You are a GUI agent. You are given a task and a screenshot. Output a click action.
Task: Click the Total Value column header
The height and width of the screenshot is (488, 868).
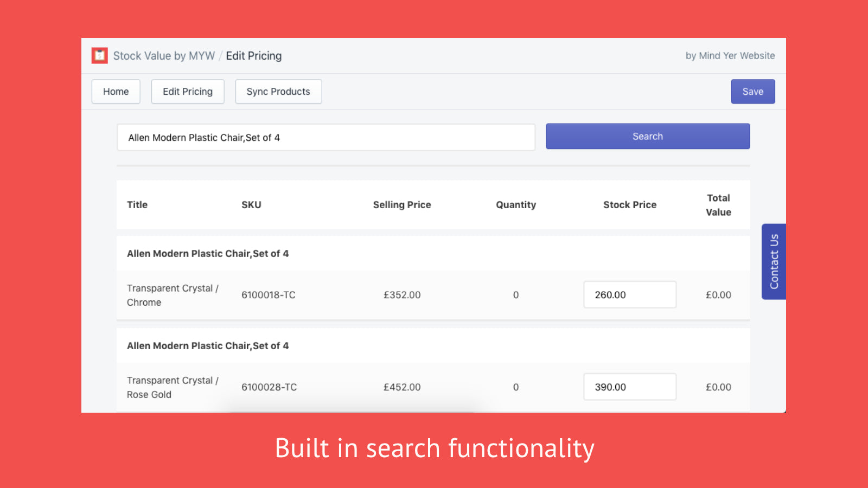pos(718,205)
